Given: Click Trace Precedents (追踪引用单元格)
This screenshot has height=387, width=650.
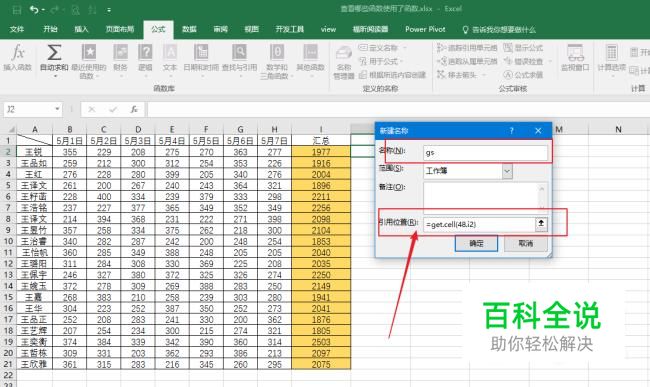Looking at the screenshot, I should pyautogui.click(x=467, y=48).
